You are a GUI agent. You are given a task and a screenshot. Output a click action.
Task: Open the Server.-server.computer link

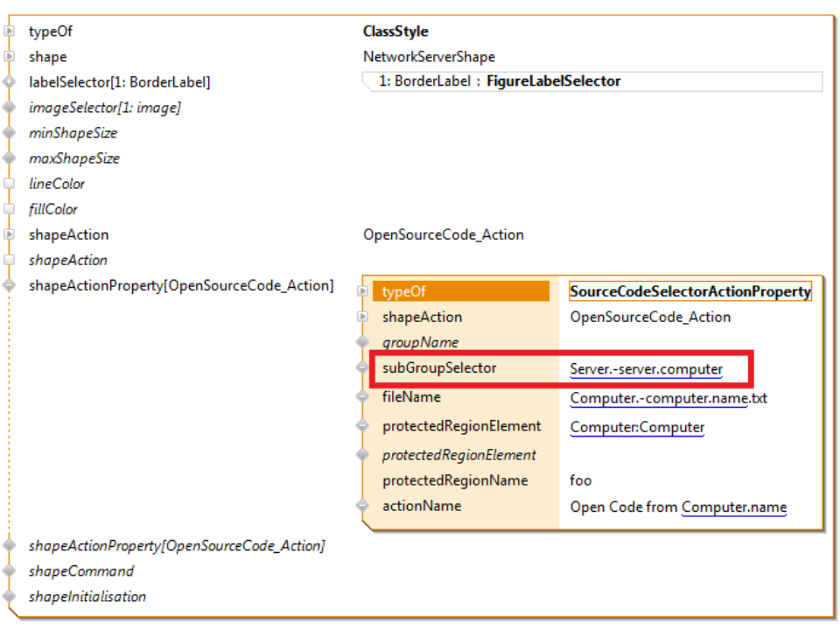[x=646, y=369]
